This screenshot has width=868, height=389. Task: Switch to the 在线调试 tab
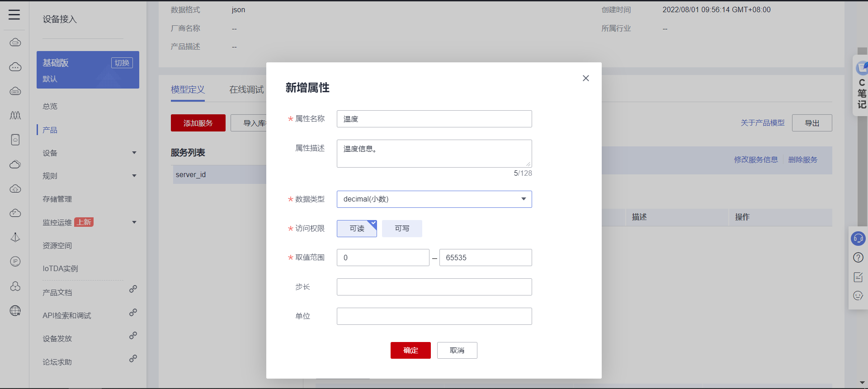[246, 89]
